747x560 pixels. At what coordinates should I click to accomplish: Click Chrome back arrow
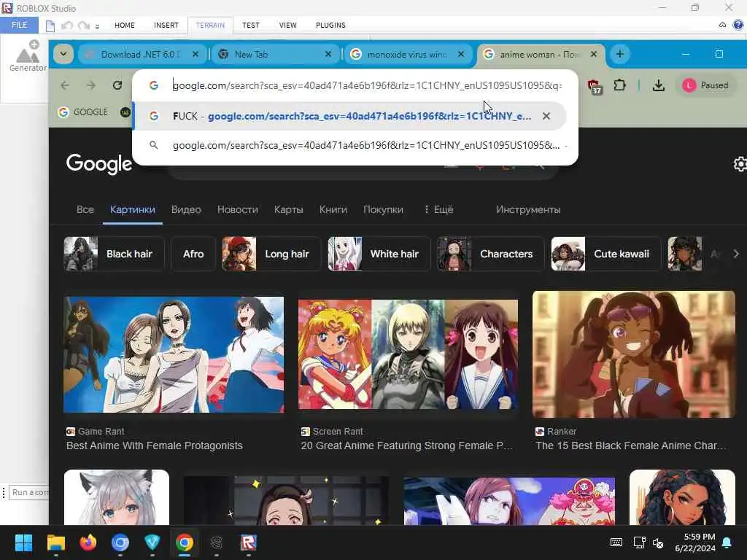(65, 85)
